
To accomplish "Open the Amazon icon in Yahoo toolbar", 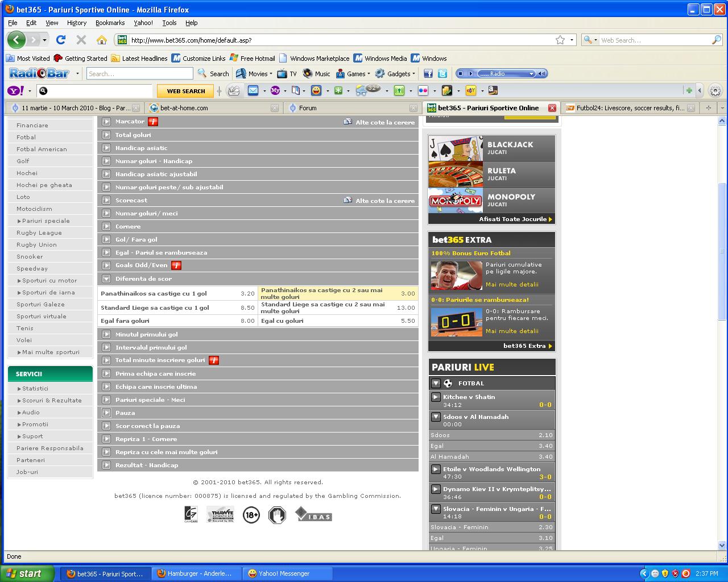I will pos(493,90).
